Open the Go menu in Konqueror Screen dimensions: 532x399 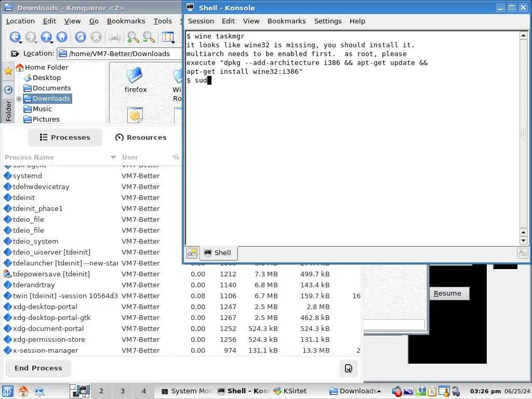[x=94, y=21]
